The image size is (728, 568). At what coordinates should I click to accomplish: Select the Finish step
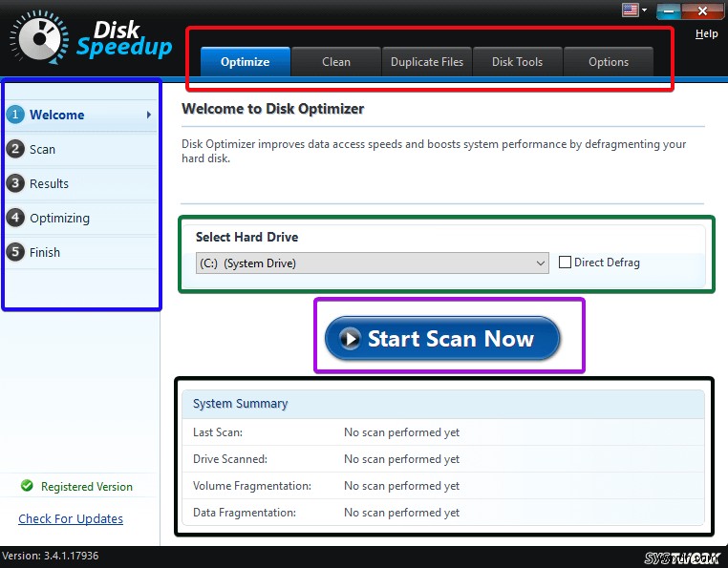coord(81,252)
